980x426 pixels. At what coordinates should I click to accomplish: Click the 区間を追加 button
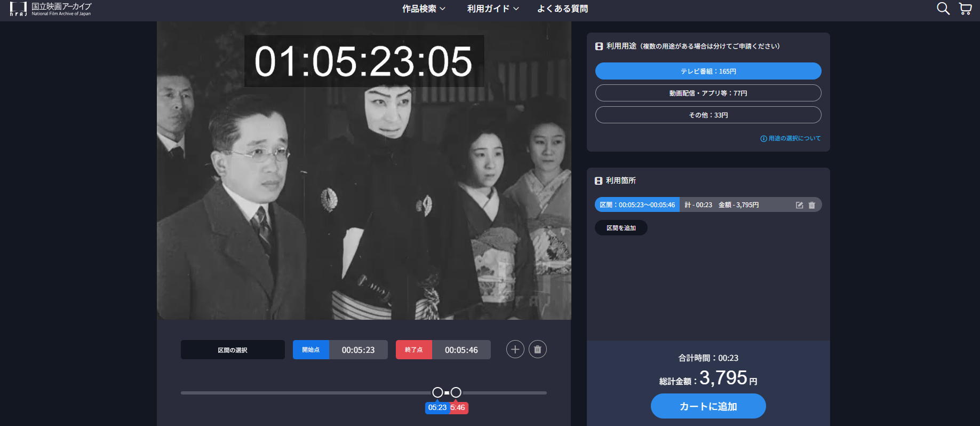coord(621,228)
